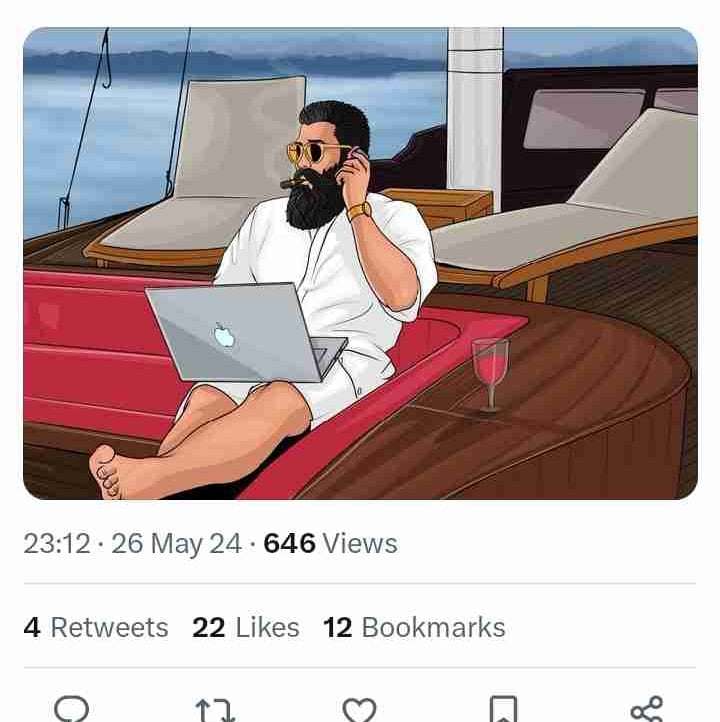Click the 23:12 timestamp
This screenshot has width=720, height=722.
click(x=57, y=544)
